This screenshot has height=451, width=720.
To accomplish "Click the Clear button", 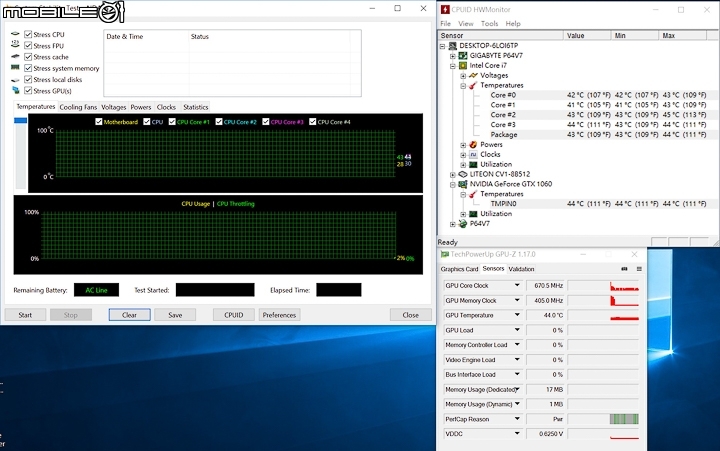I will [129, 315].
